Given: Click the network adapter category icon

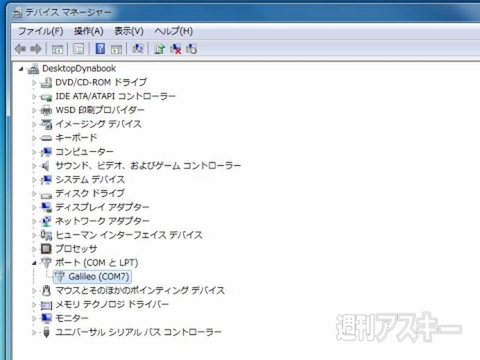Looking at the screenshot, I should (x=46, y=221).
